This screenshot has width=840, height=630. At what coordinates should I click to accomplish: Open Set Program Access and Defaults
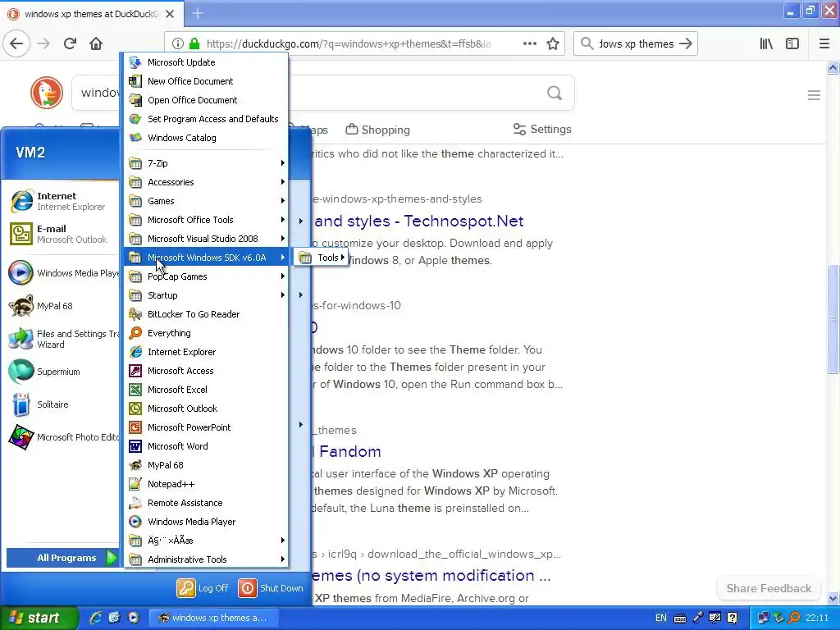pos(206,119)
